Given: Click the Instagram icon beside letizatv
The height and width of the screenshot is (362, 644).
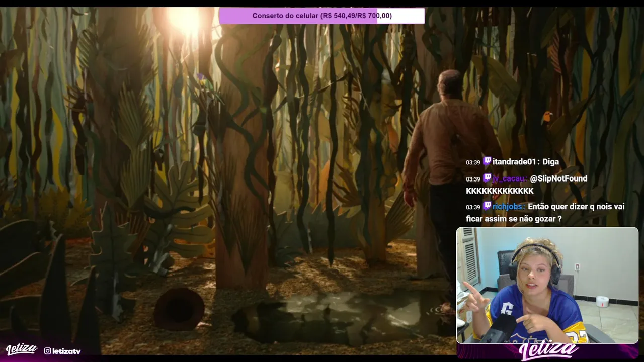Looking at the screenshot, I should 47,351.
